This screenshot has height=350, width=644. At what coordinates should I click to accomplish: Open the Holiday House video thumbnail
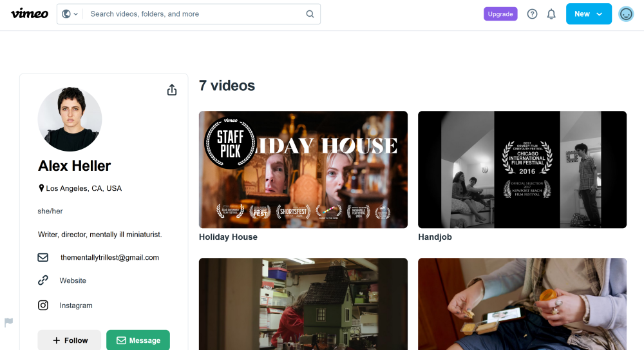click(303, 170)
